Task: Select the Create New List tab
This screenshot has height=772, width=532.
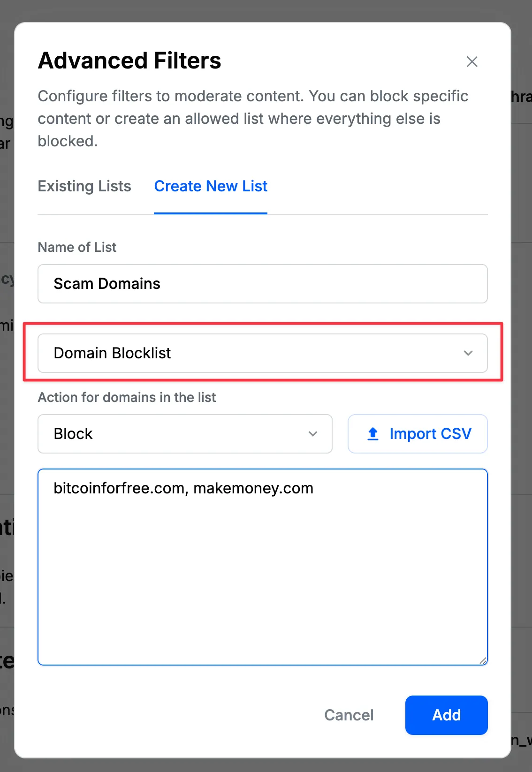Action: tap(211, 186)
